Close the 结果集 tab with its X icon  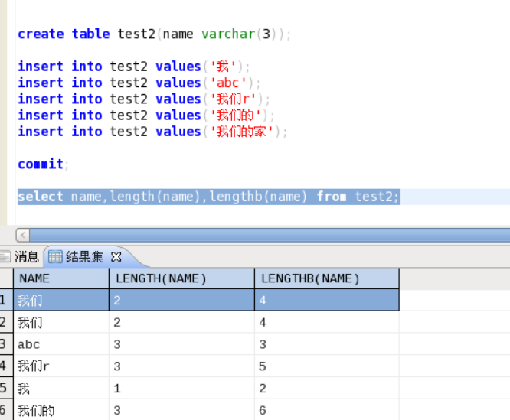(116, 257)
